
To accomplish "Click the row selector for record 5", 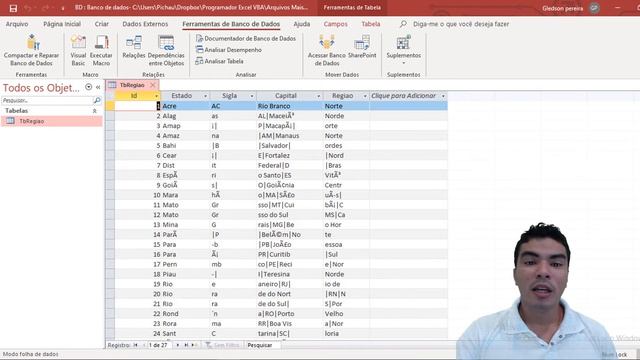I will (110, 146).
